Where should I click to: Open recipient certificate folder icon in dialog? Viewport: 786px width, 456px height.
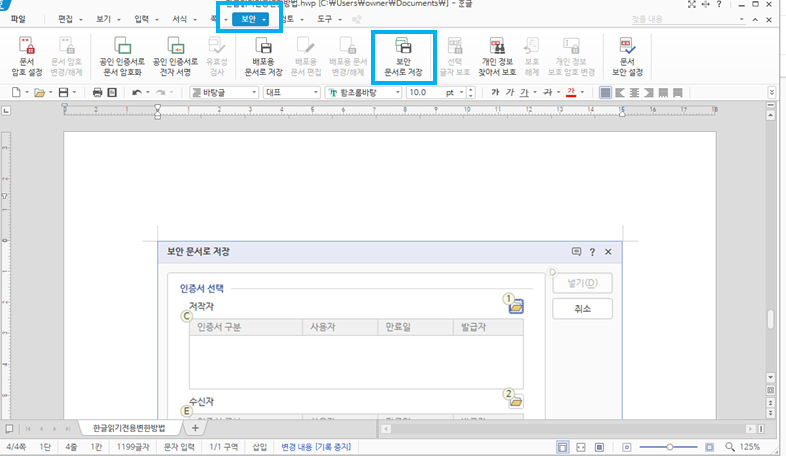coord(516,401)
